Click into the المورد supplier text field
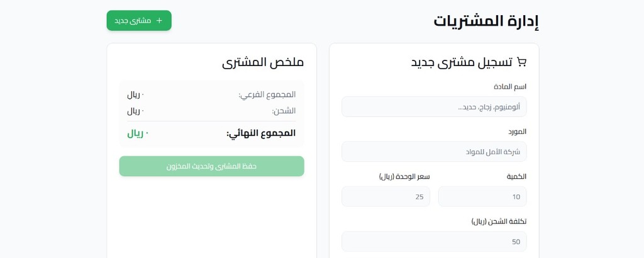The image size is (644, 258). 434,152
